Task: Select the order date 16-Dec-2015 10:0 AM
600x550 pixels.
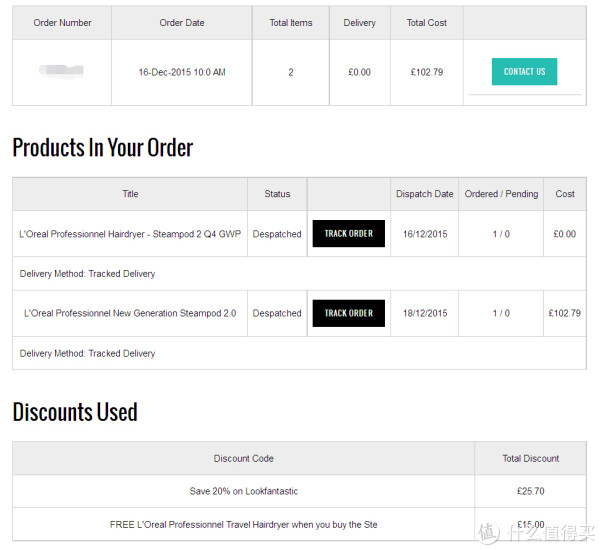Action: coord(182,72)
